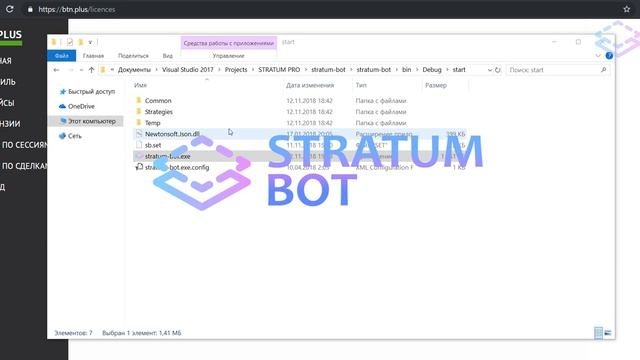This screenshot has width=640, height=360.
Task: Open the Вид ribbon tab
Action: click(167, 56)
